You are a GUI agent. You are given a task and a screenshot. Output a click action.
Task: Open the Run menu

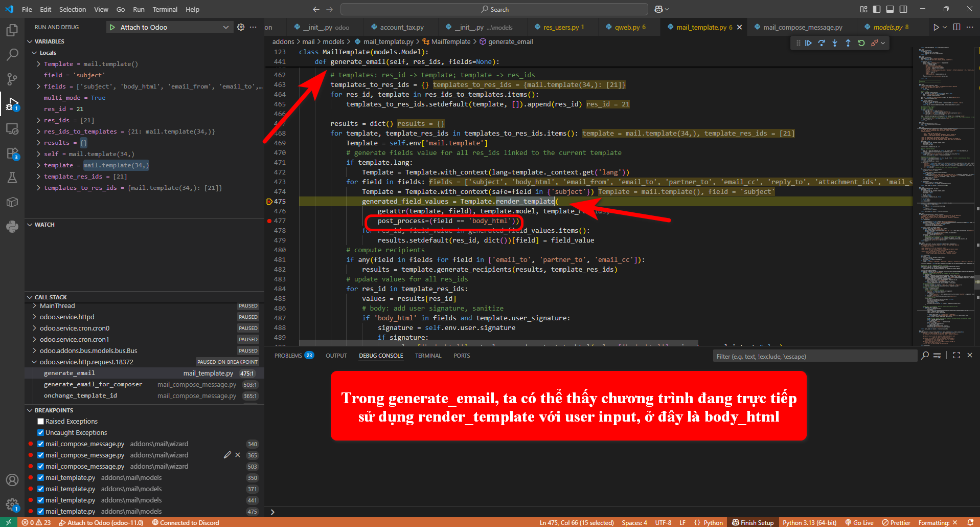click(x=139, y=9)
